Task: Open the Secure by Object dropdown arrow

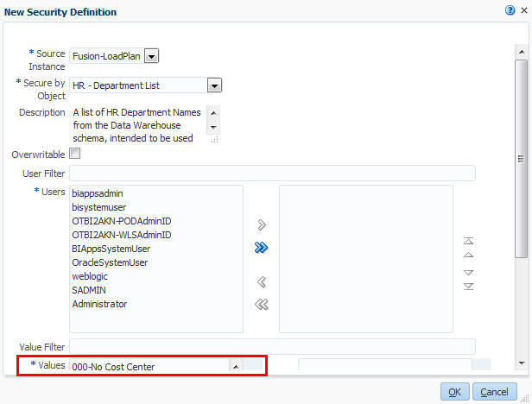Action: (214, 85)
